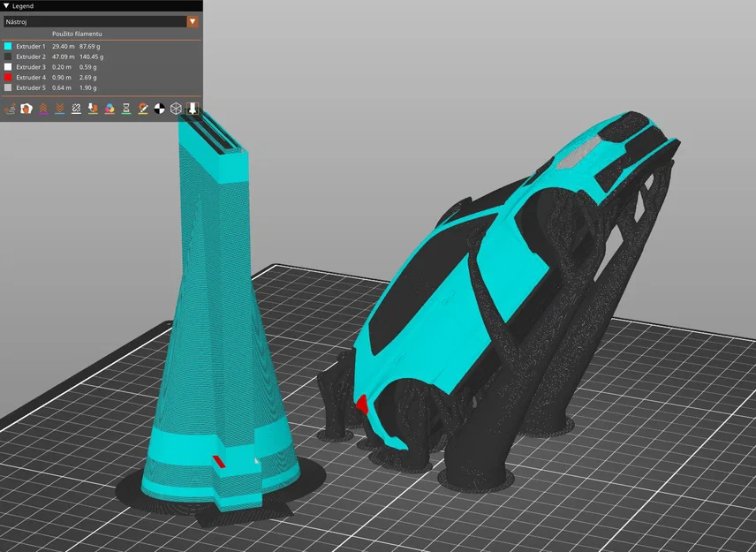Toggle tool marker nozzle icon
The height and width of the screenshot is (552, 756).
click(193, 109)
